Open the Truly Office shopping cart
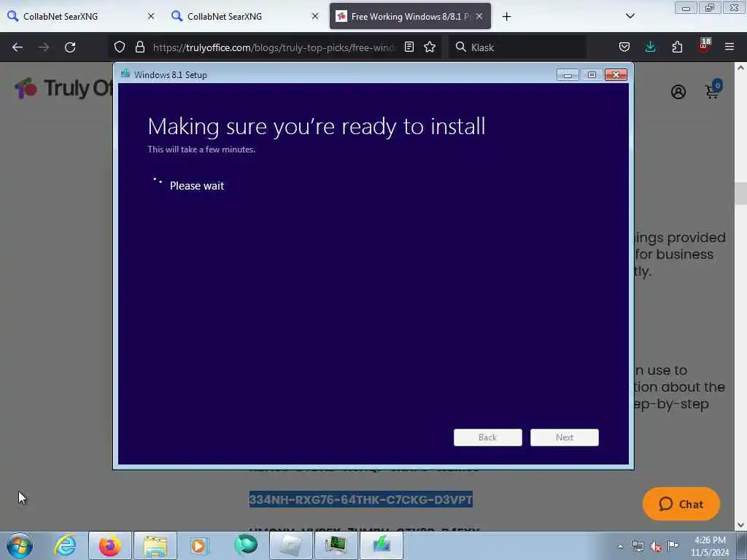Screen dimensions: 747x560 tap(713, 89)
